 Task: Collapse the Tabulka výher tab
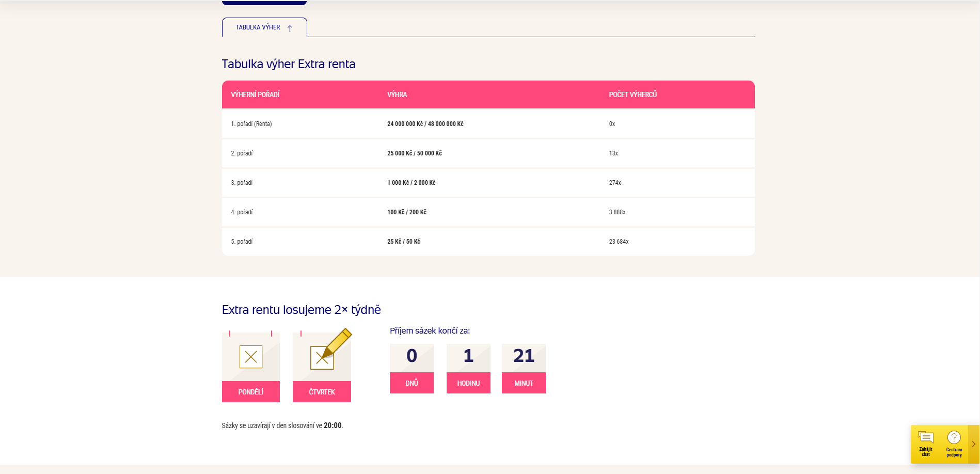(x=264, y=27)
